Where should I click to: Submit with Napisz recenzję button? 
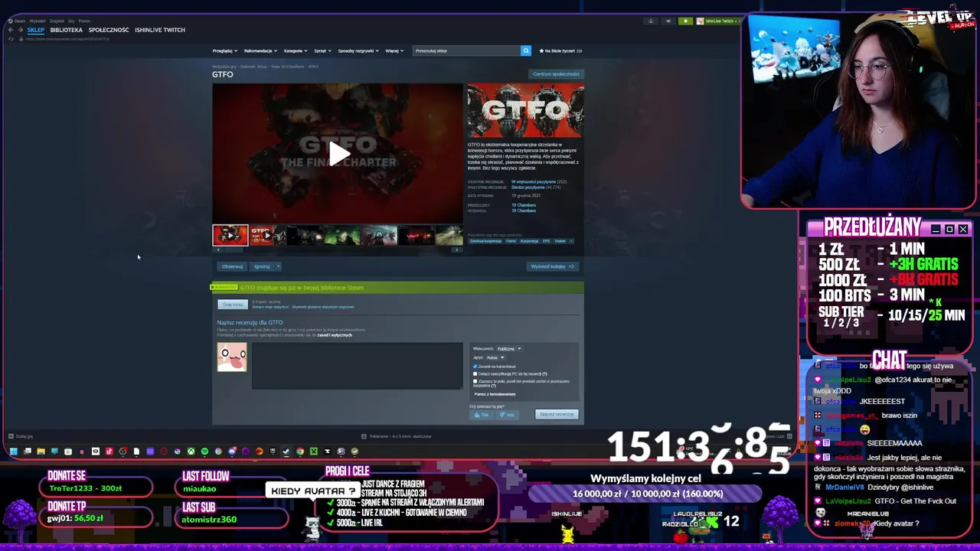pyautogui.click(x=557, y=415)
